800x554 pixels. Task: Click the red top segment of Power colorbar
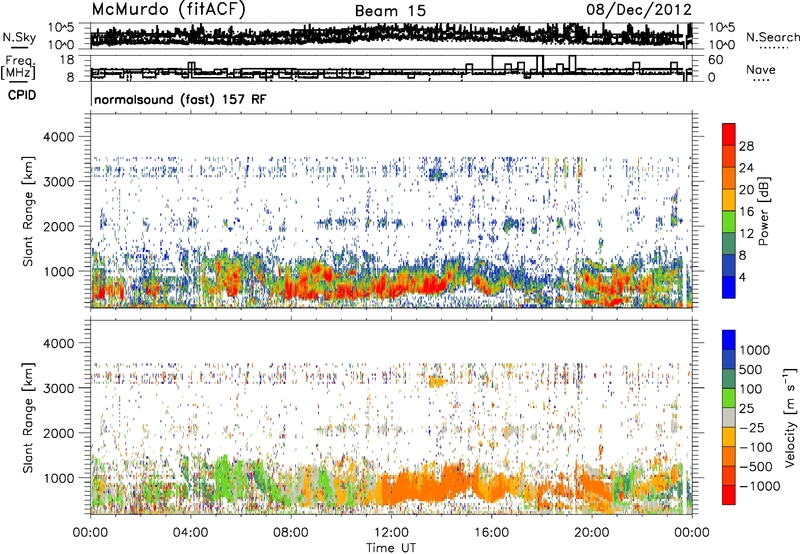coord(729,134)
